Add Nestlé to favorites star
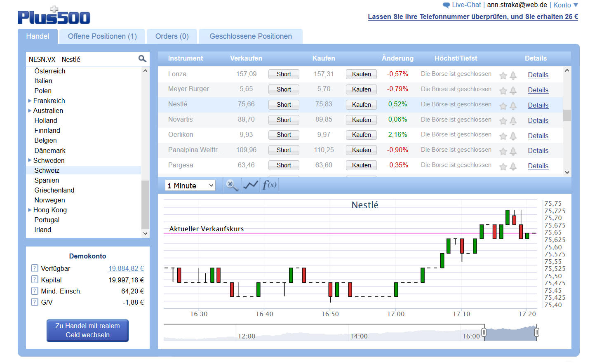Screen dimensions: 590x364 503,106
